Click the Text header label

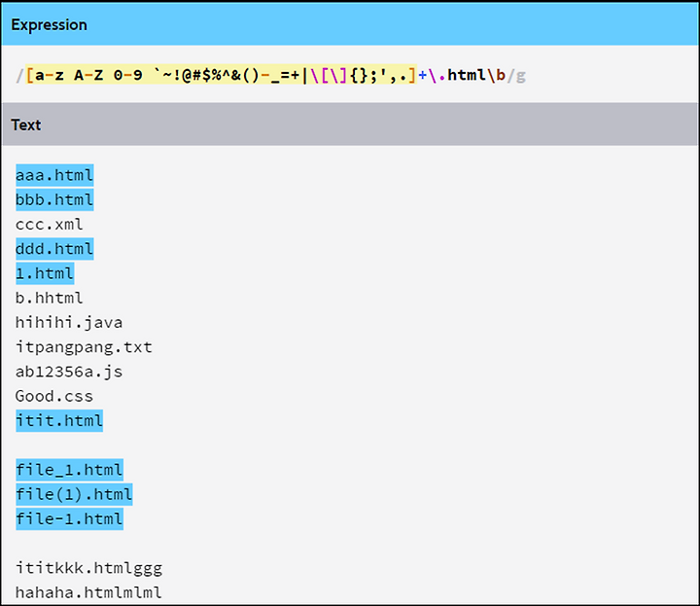pyautogui.click(x=26, y=125)
